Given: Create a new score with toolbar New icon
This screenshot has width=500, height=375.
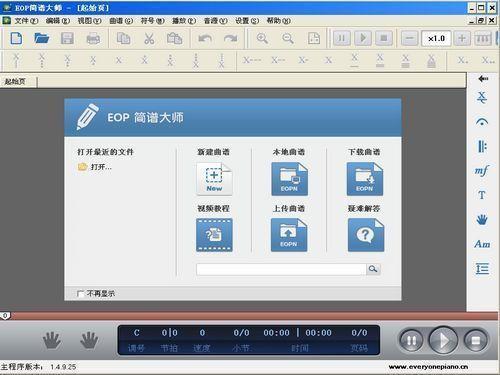Looking at the screenshot, I should point(16,38).
